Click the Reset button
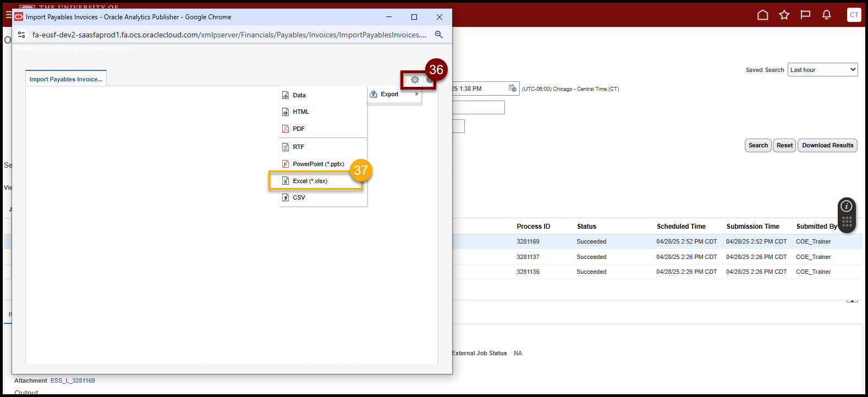Screen dimensions: 868x397 click(x=784, y=146)
